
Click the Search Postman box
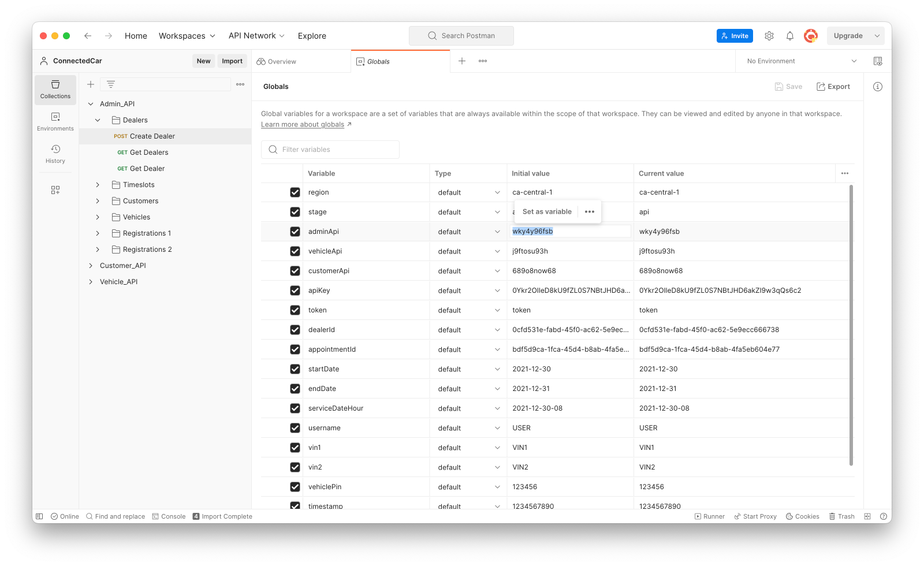click(461, 36)
